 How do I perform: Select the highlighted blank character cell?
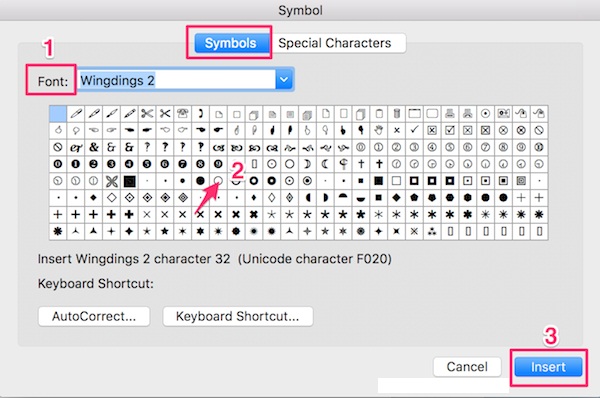(x=58, y=114)
